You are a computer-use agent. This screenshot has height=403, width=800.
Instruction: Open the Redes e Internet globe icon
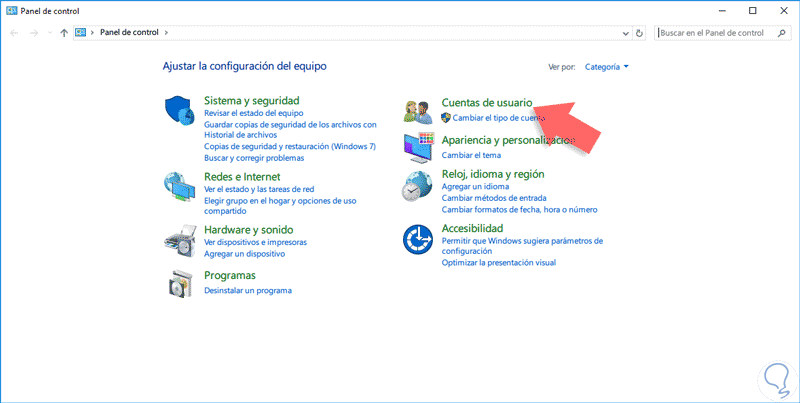coord(179,189)
